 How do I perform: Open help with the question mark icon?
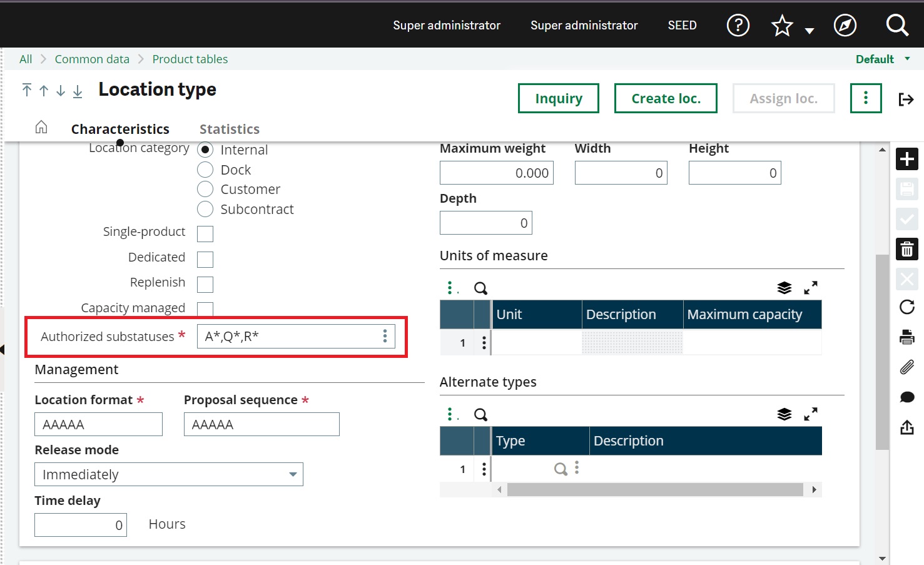pyautogui.click(x=738, y=26)
